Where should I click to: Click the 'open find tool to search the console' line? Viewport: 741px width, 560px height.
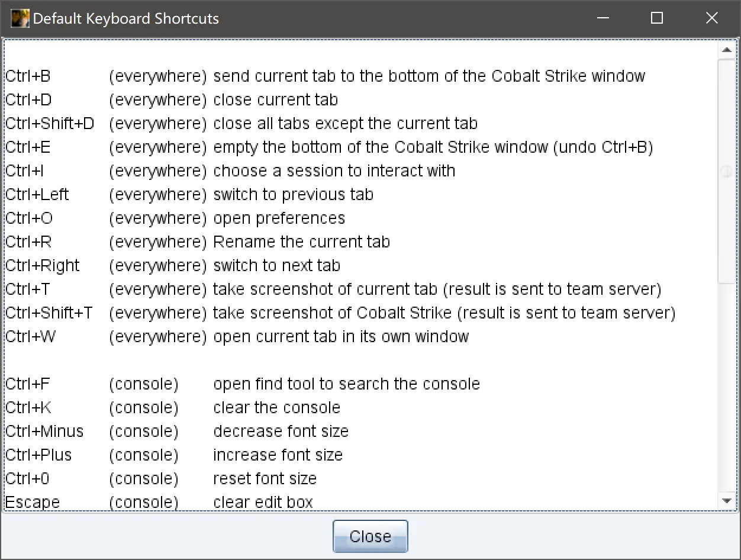[x=346, y=384]
